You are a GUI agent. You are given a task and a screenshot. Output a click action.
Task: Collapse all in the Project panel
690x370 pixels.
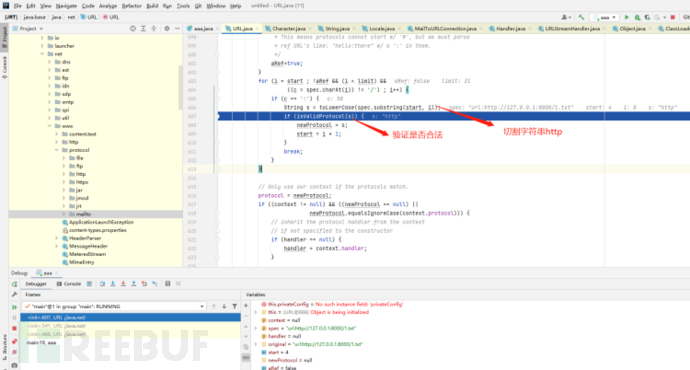tap(154, 29)
